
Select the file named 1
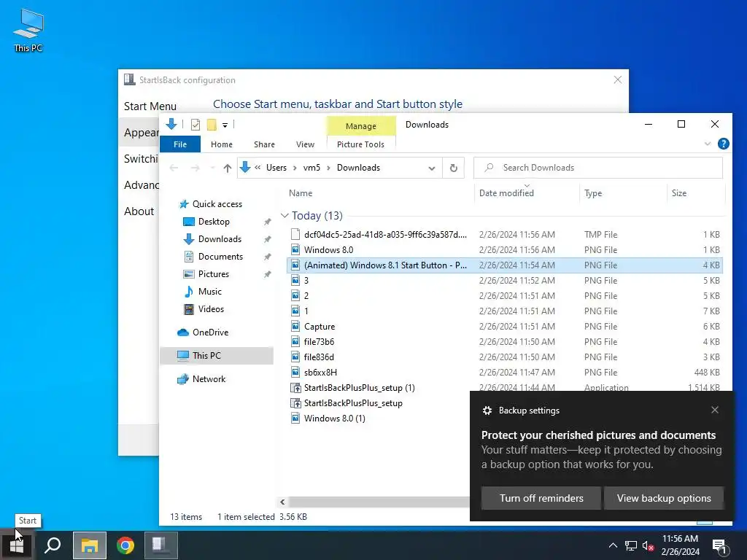pos(306,311)
